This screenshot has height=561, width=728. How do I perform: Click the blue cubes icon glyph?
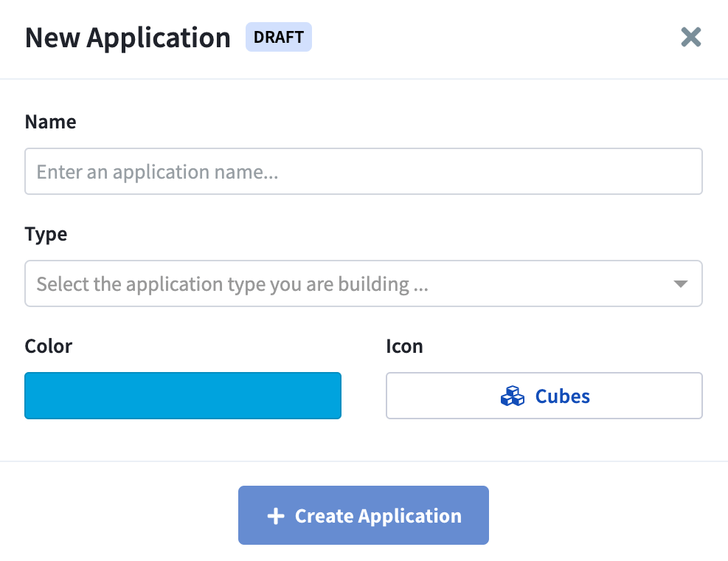click(x=512, y=396)
